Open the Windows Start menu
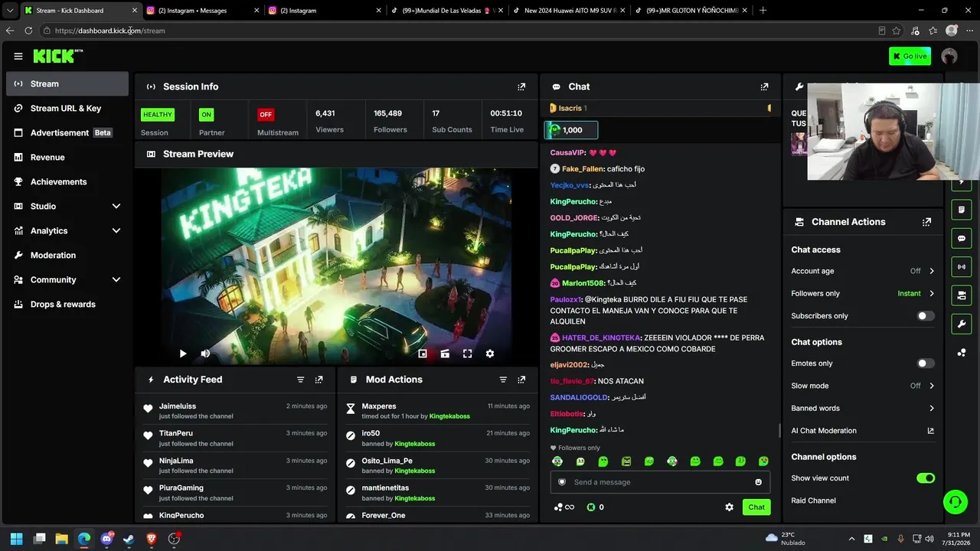Image resolution: width=980 pixels, height=551 pixels. [x=17, y=539]
